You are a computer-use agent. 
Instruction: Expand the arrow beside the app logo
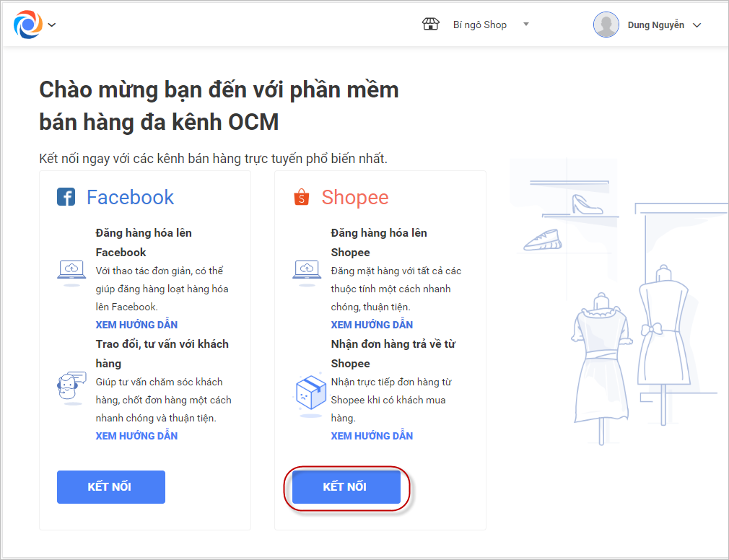pos(52,25)
